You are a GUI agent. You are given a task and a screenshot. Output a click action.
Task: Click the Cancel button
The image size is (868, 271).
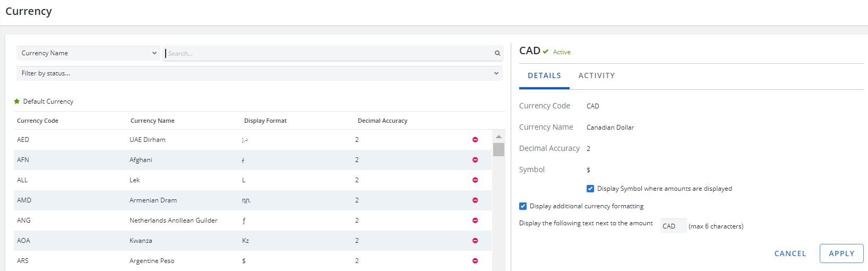(790, 253)
